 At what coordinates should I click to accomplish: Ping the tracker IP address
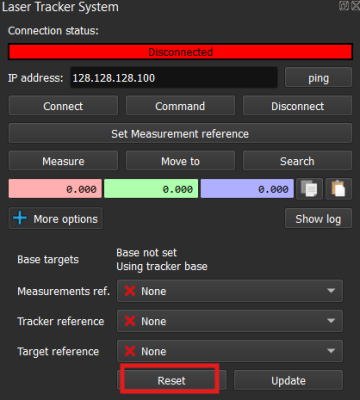[x=318, y=78]
